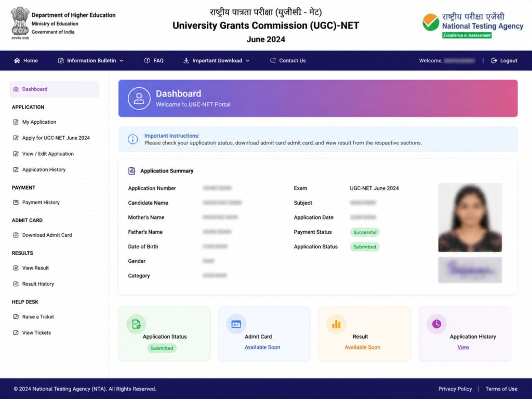
Task: Click the orange Result bar-chart icon
Action: click(336, 324)
